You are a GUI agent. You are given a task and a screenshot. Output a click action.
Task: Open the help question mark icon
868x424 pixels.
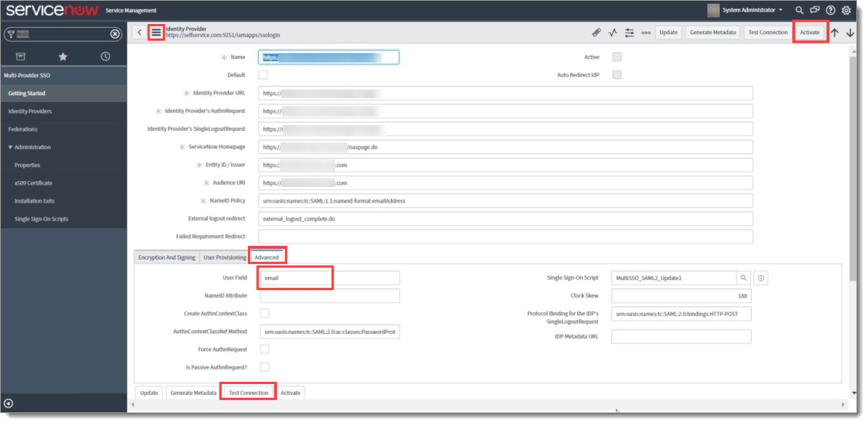[830, 10]
